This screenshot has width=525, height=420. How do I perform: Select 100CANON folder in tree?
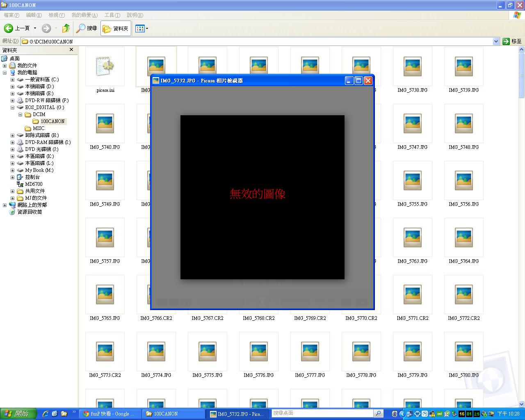[x=52, y=121]
